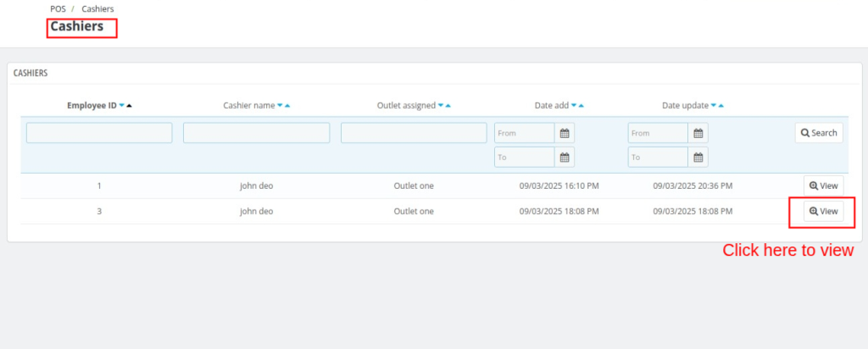
Task: Focus the Employee ID filter field
Action: tap(99, 133)
